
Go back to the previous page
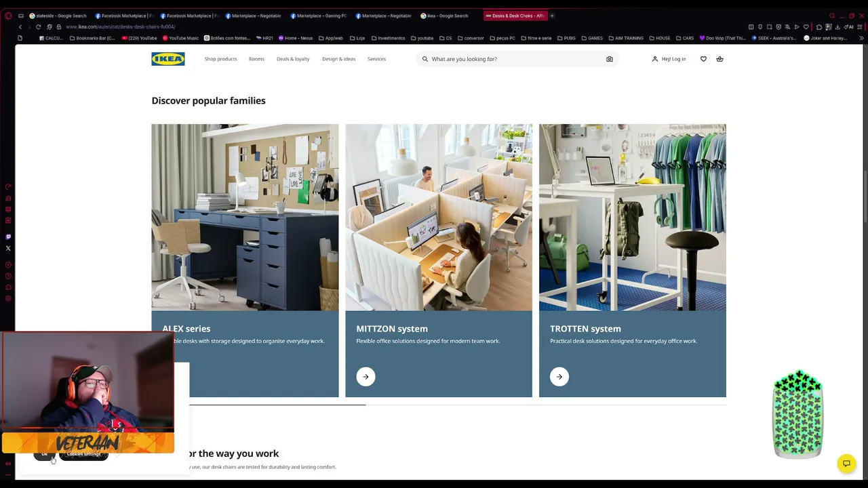[x=20, y=27]
